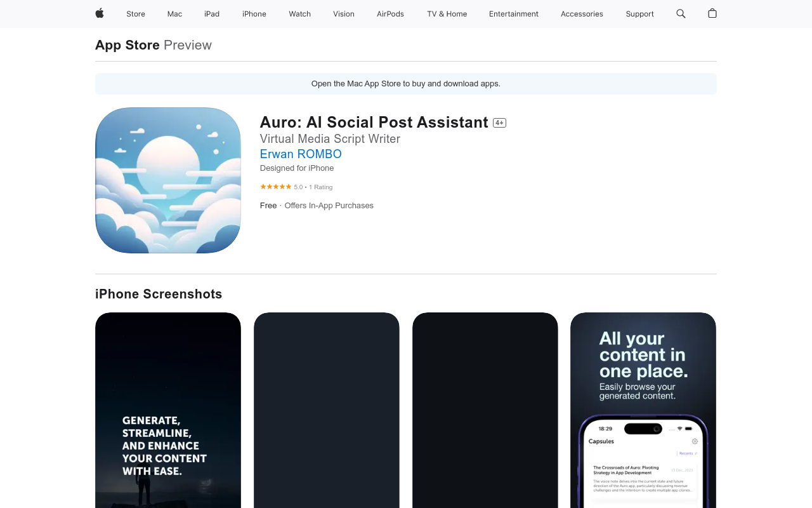The width and height of the screenshot is (812, 508).
Task: View the 'Generate, Streamline' screenshot
Action: click(168, 410)
